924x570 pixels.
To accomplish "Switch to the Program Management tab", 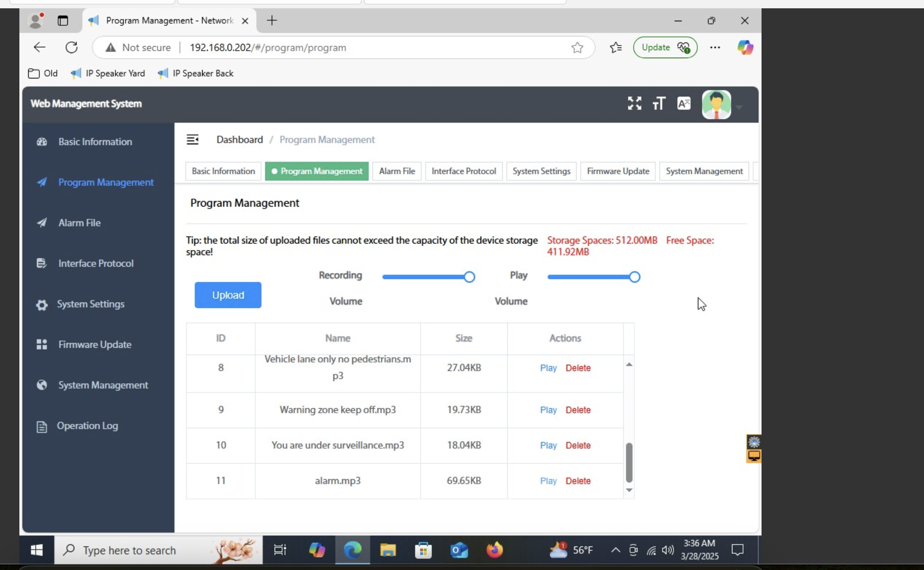I will 317,171.
